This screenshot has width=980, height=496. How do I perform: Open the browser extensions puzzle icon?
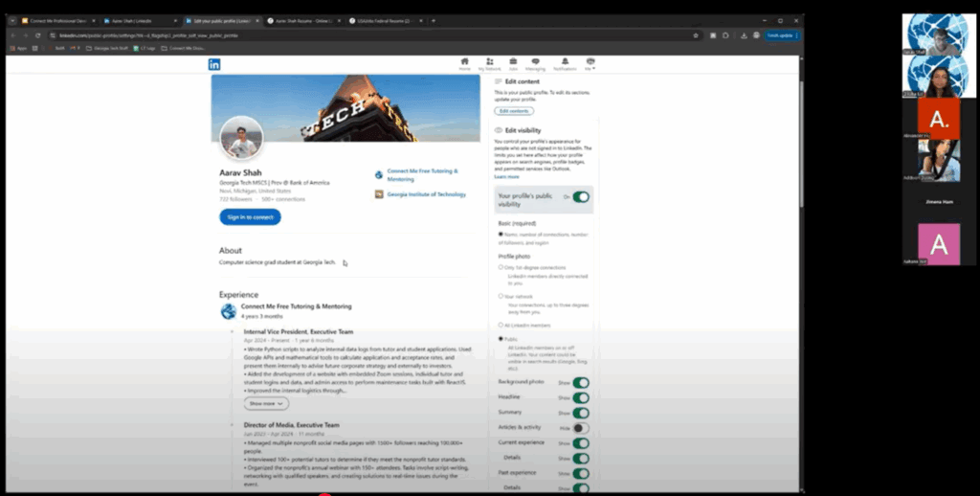pyautogui.click(x=725, y=35)
